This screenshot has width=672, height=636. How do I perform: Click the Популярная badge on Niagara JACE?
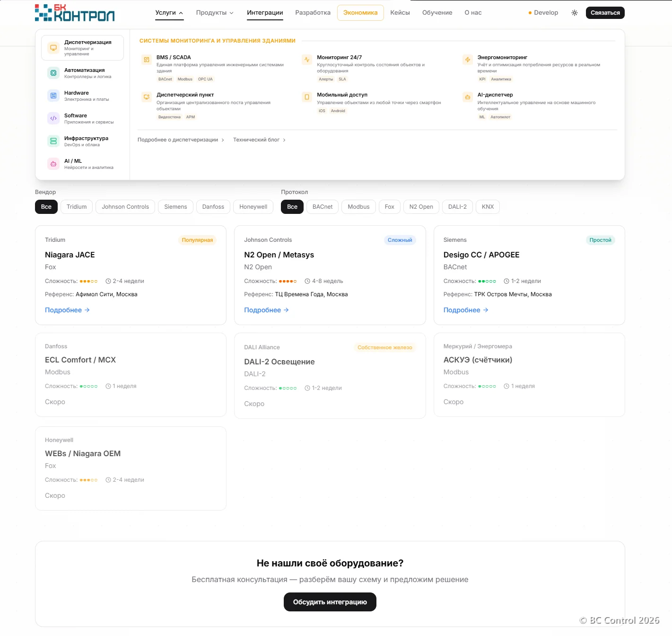[197, 240]
